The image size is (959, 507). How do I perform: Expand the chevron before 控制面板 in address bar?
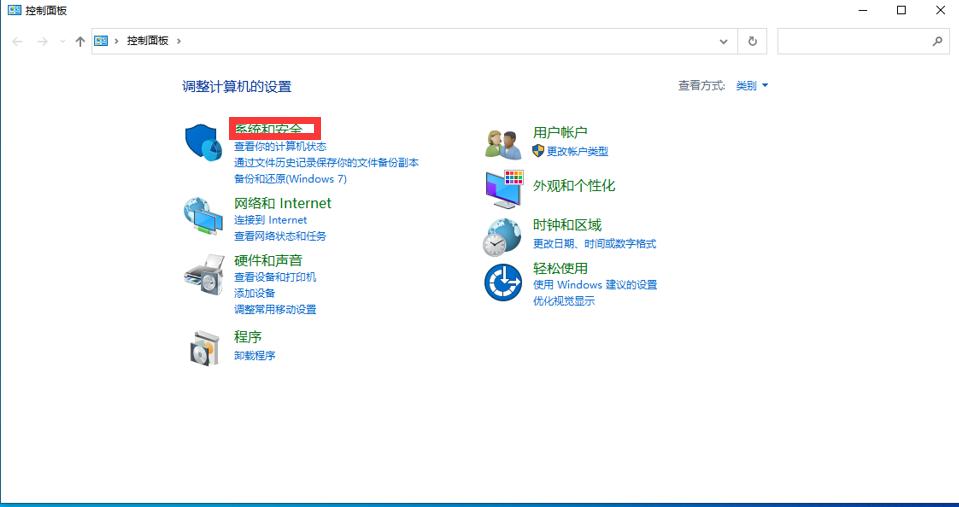coord(116,41)
